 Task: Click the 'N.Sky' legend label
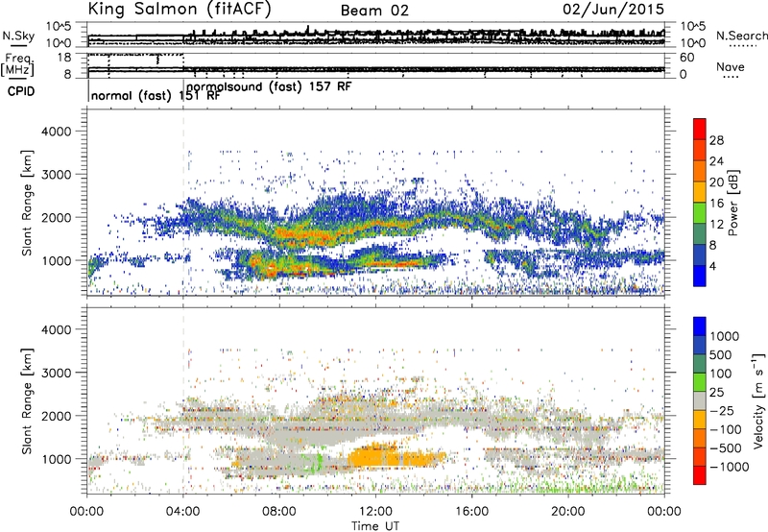coord(18,36)
